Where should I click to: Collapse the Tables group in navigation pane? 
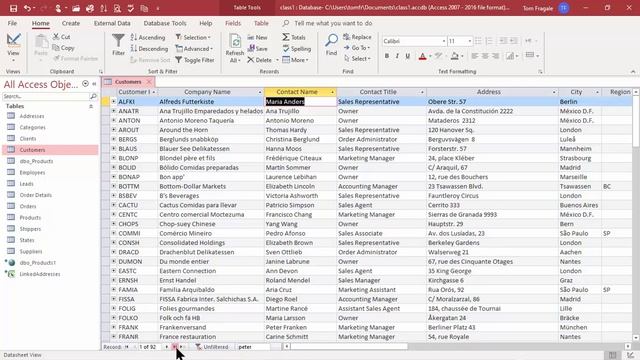pos(91,107)
